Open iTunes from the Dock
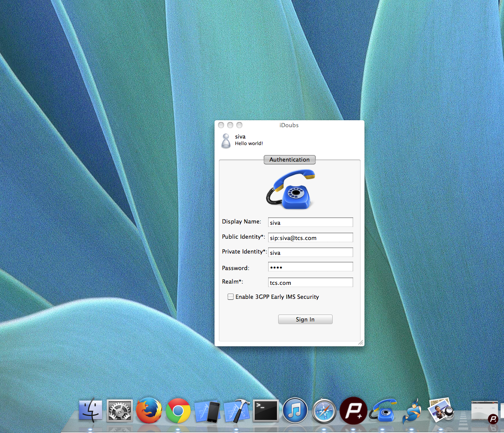The height and width of the screenshot is (433, 504). coord(295,410)
